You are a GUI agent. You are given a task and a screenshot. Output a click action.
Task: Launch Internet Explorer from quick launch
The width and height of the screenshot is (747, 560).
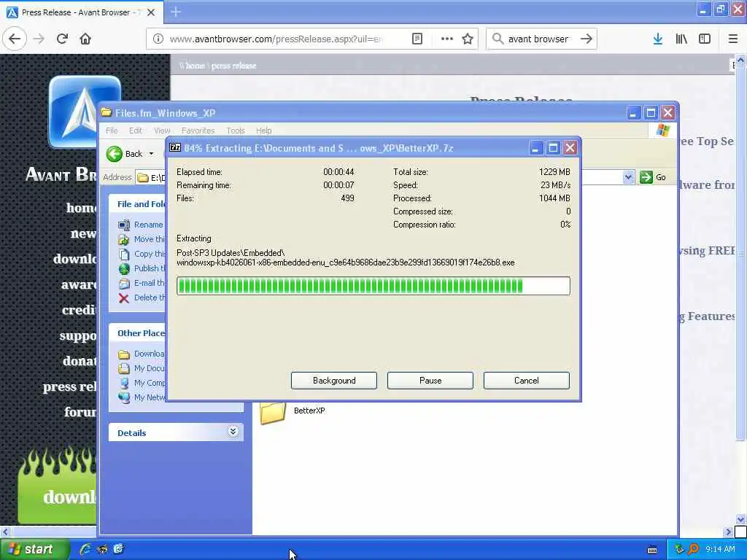click(86, 549)
